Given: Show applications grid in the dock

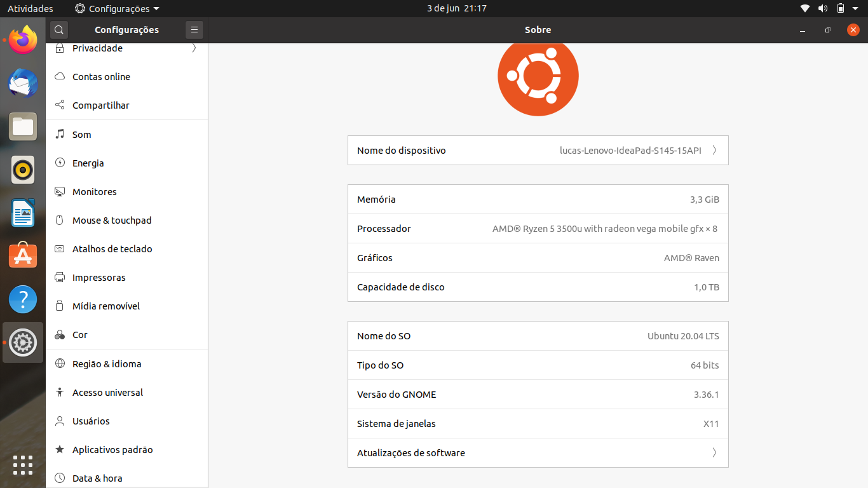Looking at the screenshot, I should coord(23,465).
